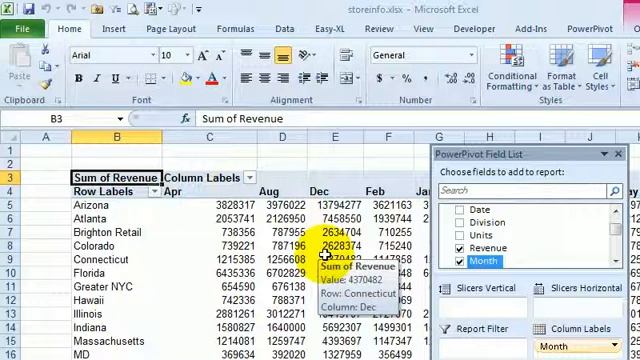The image size is (640, 360).
Task: Align text right
Action: point(283,78)
